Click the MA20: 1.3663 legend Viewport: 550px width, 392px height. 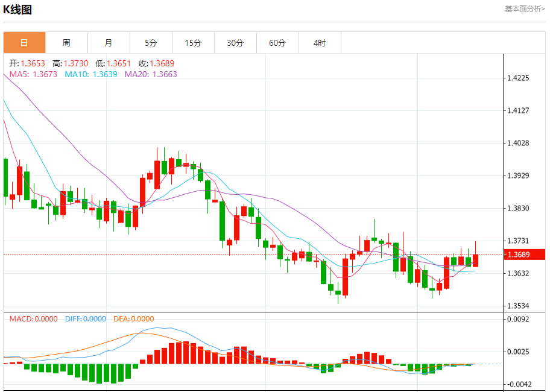pyautogui.click(x=151, y=74)
